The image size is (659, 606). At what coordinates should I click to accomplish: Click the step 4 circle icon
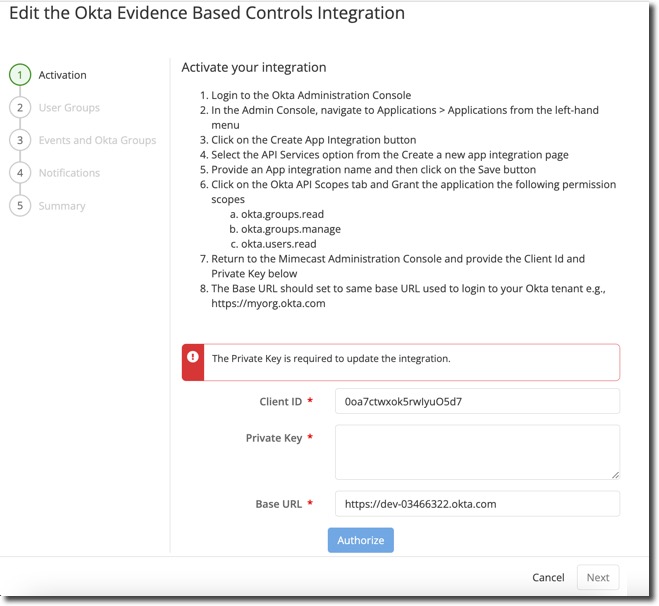point(19,173)
